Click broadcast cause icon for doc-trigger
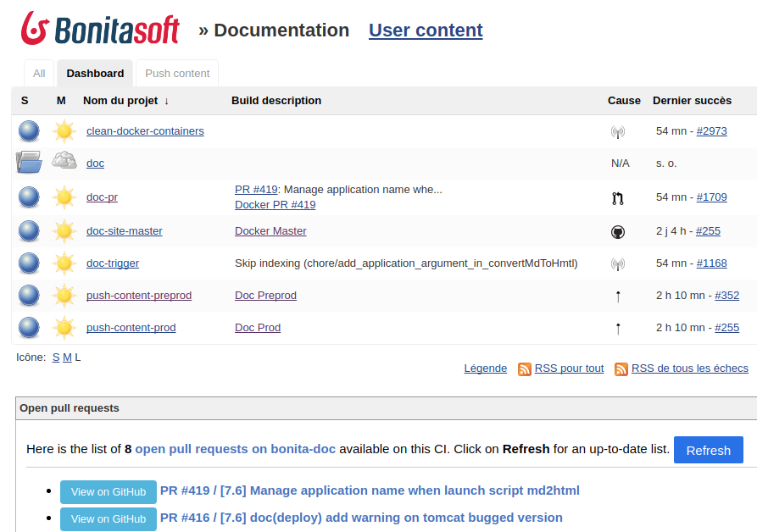Screen dimensions: 757x532 coord(618,263)
